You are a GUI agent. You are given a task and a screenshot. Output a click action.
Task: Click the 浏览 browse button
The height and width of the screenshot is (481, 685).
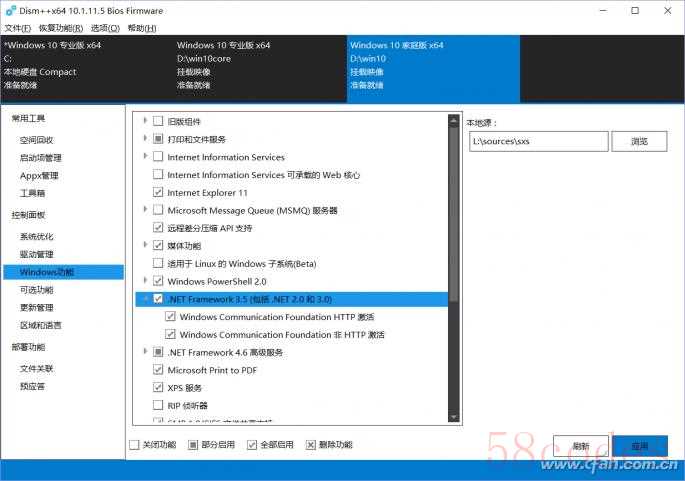[639, 141]
